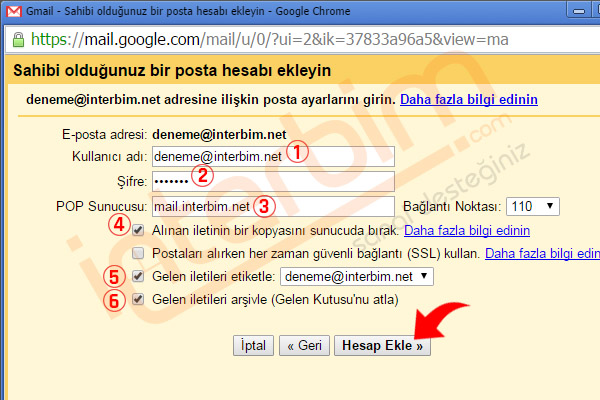The width and height of the screenshot is (600, 400).
Task: Click the İptal button
Action: pyautogui.click(x=253, y=346)
